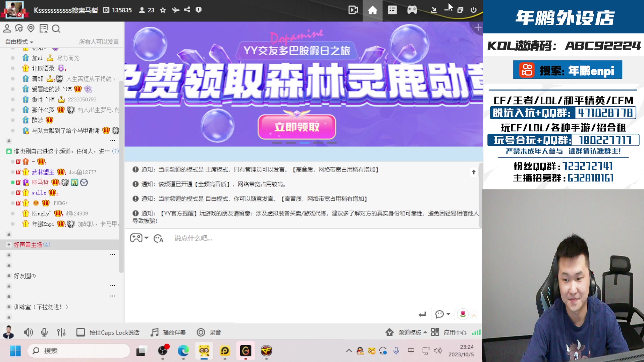Open the home page icon in top bar
This screenshot has height=362, width=644.
click(x=372, y=10)
